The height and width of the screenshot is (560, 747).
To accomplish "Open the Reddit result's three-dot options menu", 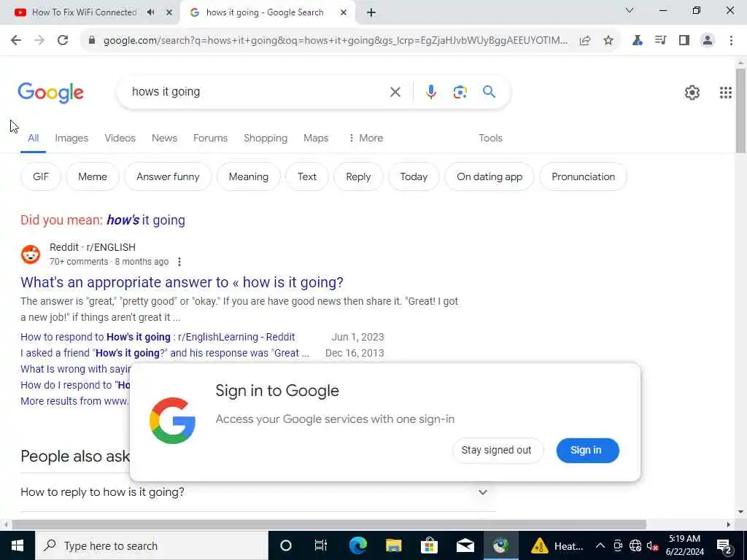I will [179, 262].
